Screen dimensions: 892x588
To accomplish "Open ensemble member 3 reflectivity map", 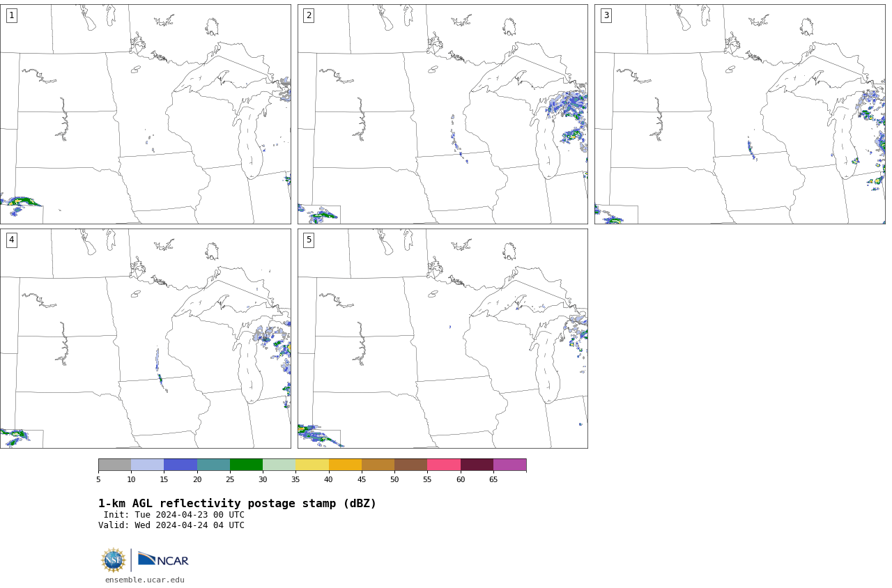I will tap(740, 114).
